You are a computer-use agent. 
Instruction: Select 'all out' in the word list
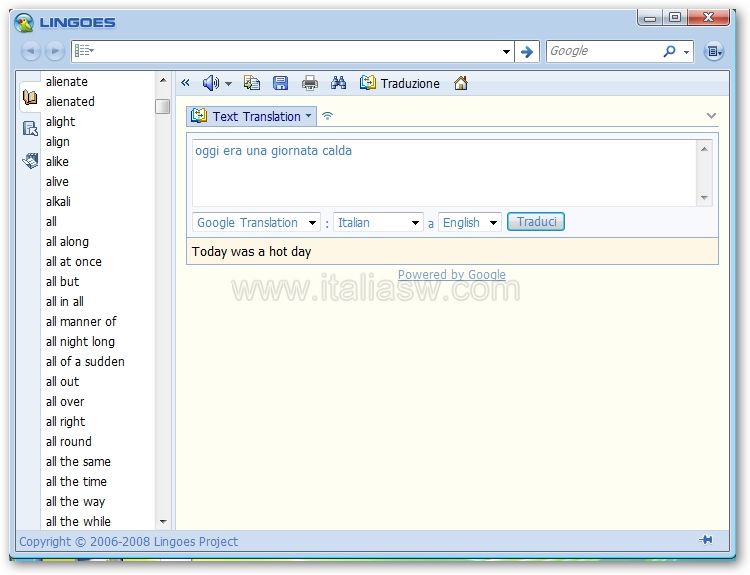coord(62,382)
